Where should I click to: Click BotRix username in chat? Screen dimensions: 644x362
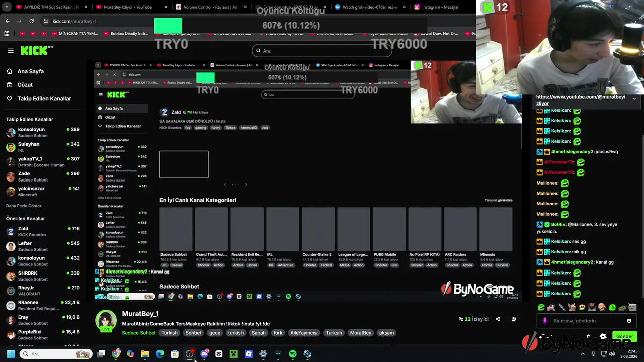tap(558, 224)
